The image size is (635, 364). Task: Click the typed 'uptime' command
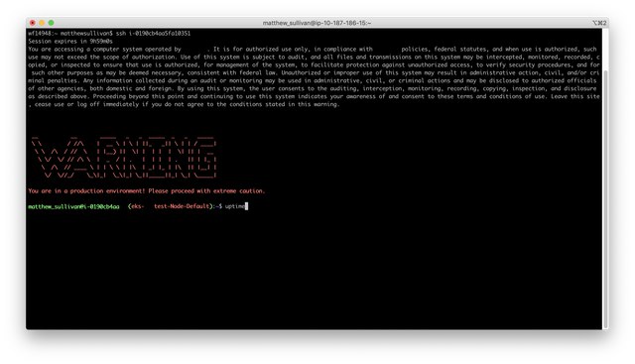235,206
